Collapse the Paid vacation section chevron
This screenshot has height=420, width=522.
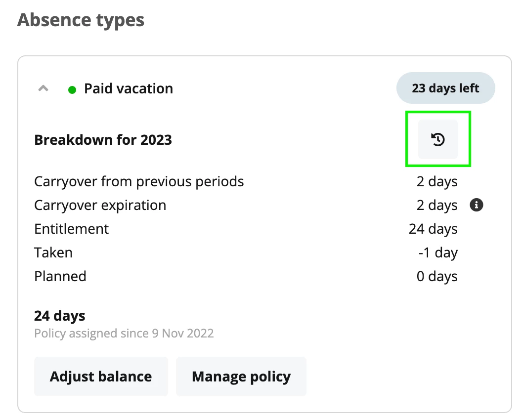pyautogui.click(x=43, y=88)
